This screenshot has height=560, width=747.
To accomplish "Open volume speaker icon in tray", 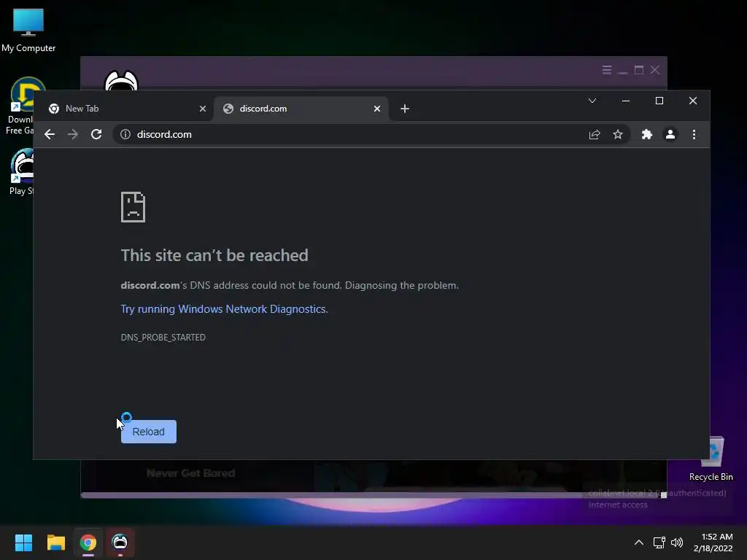I will [x=677, y=542].
